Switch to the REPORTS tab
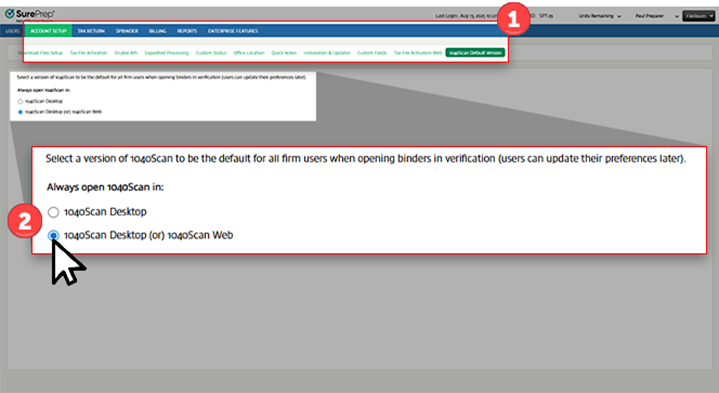 [x=187, y=31]
